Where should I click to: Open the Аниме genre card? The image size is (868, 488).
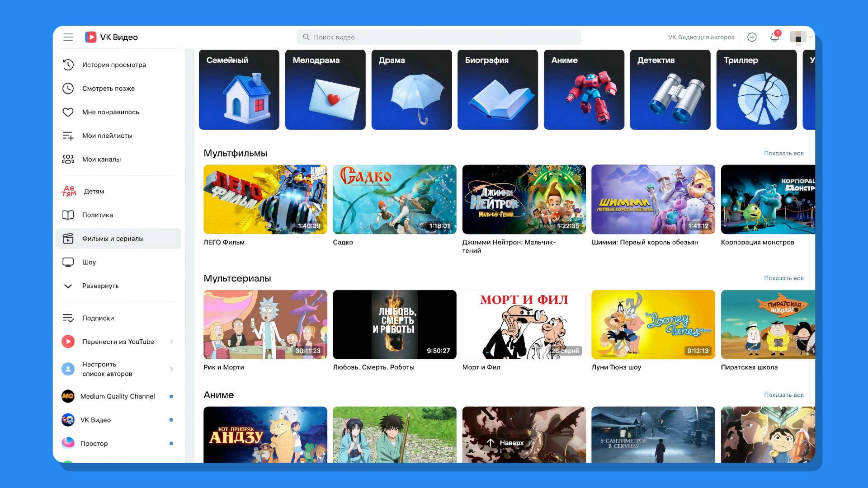(x=584, y=89)
